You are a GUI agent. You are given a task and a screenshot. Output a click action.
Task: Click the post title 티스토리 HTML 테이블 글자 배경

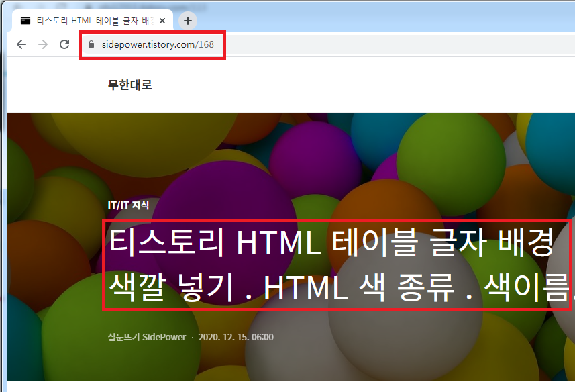(x=339, y=264)
